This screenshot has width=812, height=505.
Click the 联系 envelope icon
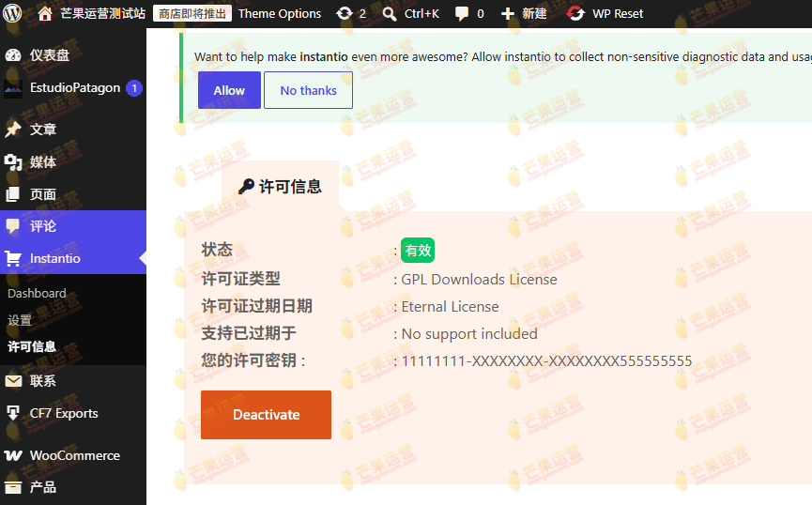coord(13,381)
